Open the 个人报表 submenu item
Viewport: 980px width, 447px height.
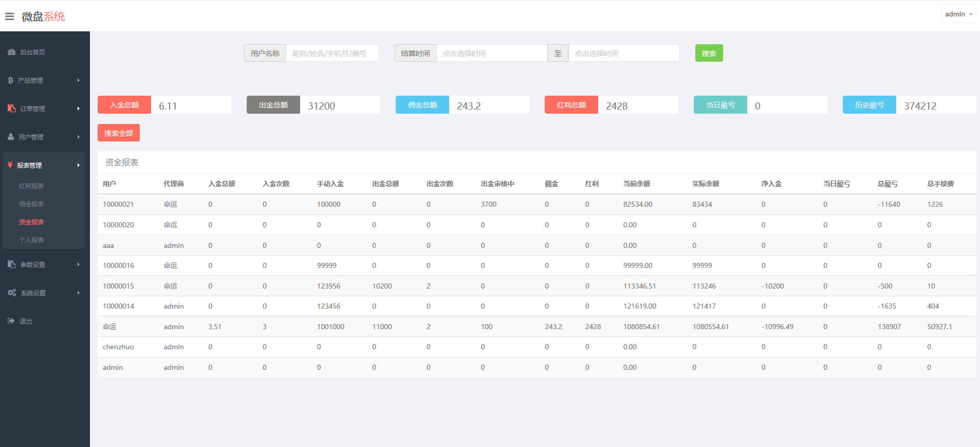click(x=31, y=240)
